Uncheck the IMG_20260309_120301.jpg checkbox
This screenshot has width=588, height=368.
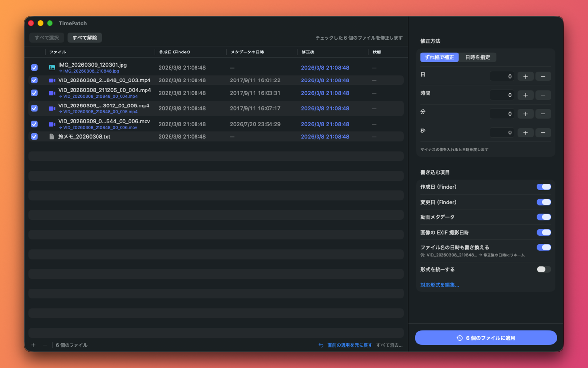click(x=34, y=68)
